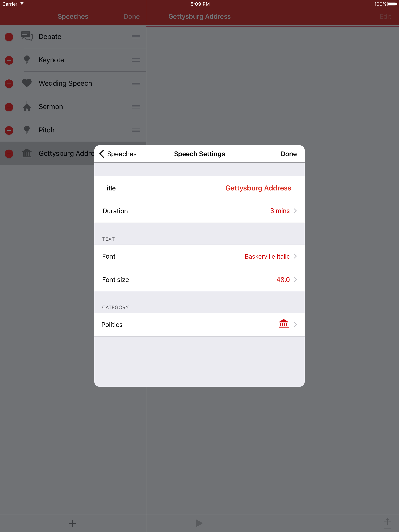Tap the red delete icon beside Wedding Speech
Screen dimensions: 399x532
(9, 84)
